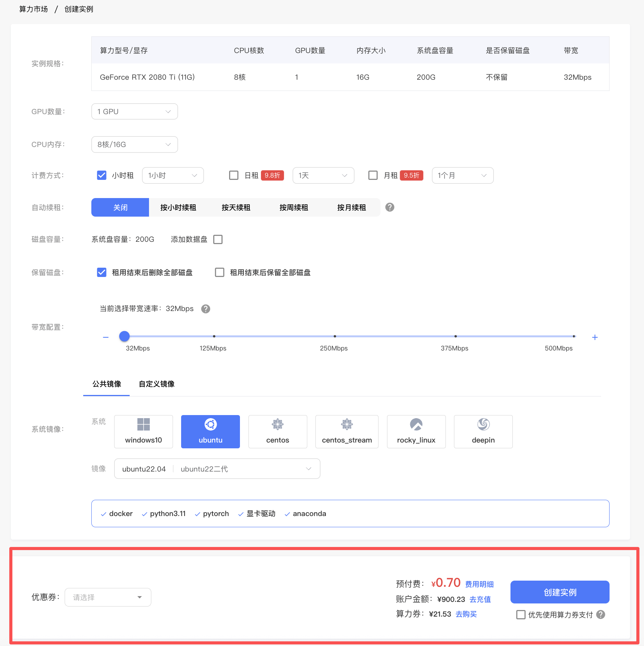644x646 pixels.
Task: Enable the 日租 daily rental checkbox
Action: [x=234, y=175]
